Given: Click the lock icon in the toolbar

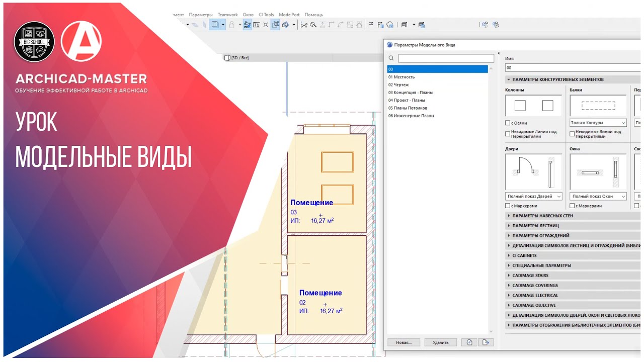Looking at the screenshot, I should 231,24.
